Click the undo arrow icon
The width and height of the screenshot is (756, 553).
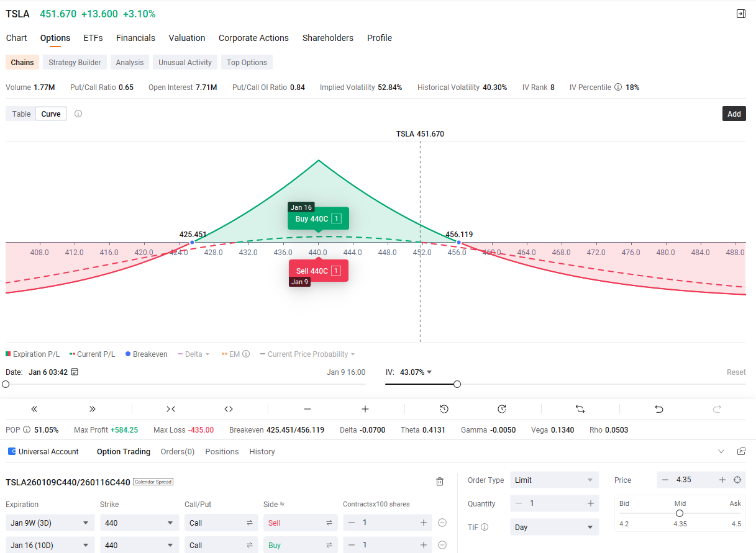[x=659, y=409]
